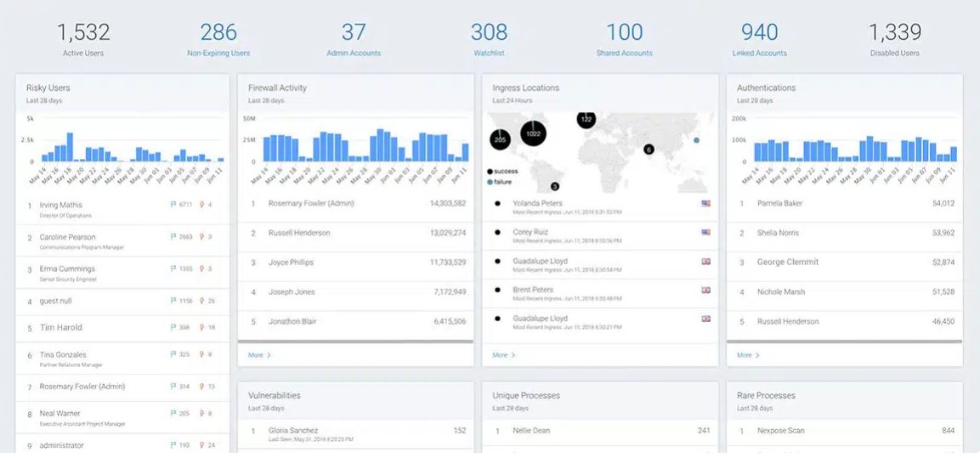Click the flag icon in Neal Warner row

pyautogui.click(x=173, y=413)
